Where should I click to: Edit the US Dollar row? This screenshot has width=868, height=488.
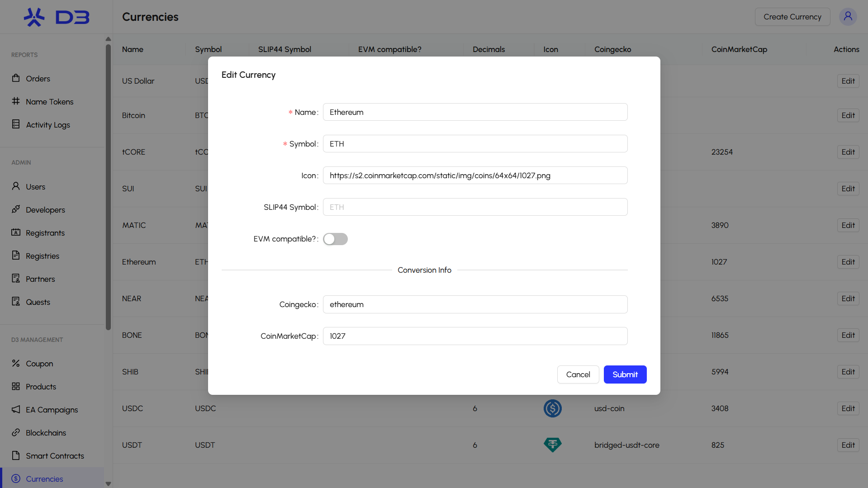(x=848, y=81)
